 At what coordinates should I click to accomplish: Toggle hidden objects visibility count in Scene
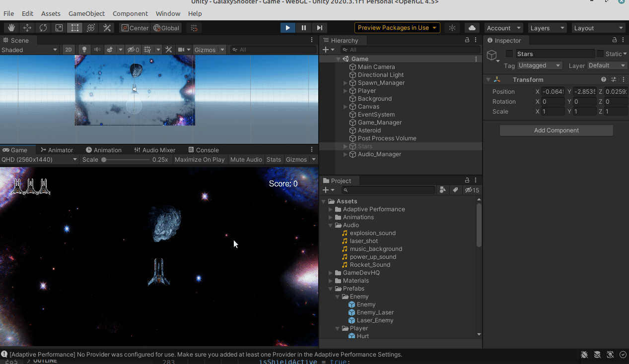click(x=133, y=50)
